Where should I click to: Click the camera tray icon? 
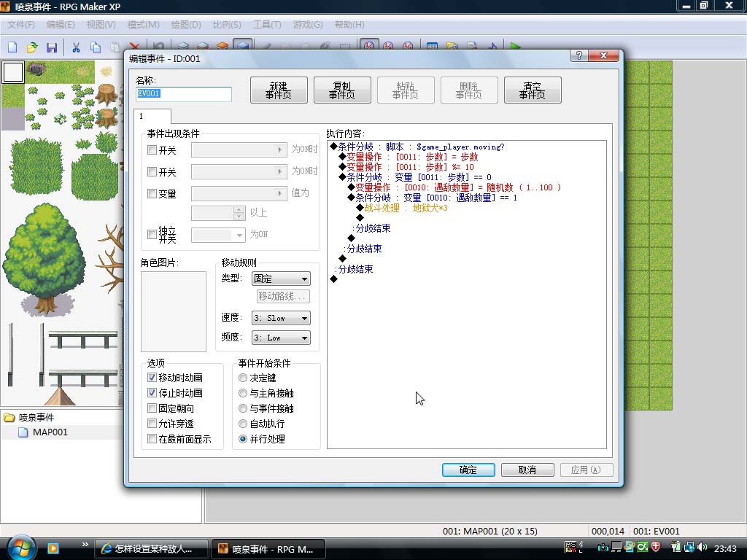pyautogui.click(x=603, y=548)
